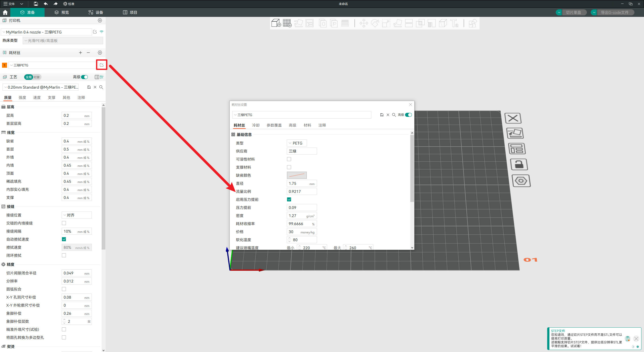
Task: Close the filament settings dialog
Action: click(411, 104)
